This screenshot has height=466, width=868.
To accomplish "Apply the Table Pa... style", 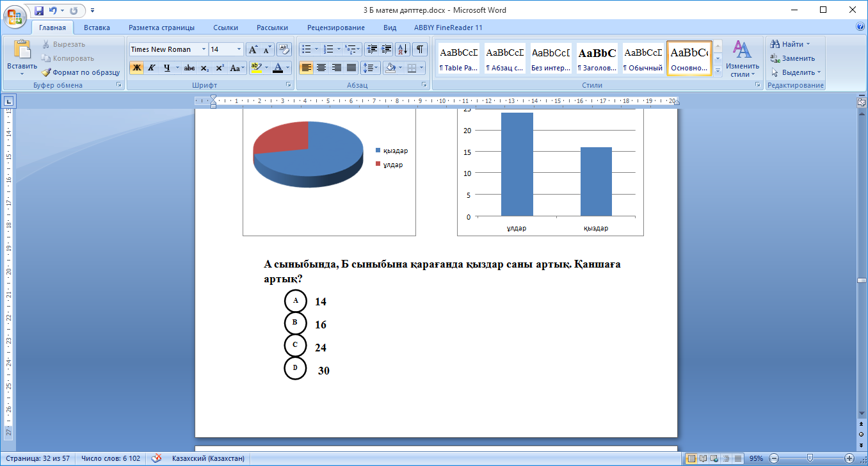I will [x=459, y=59].
